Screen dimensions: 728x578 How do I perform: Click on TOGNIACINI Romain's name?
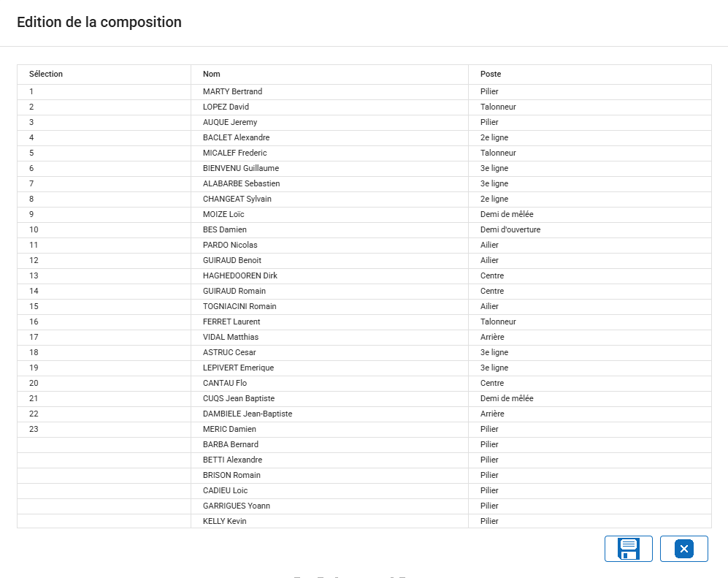pos(240,306)
